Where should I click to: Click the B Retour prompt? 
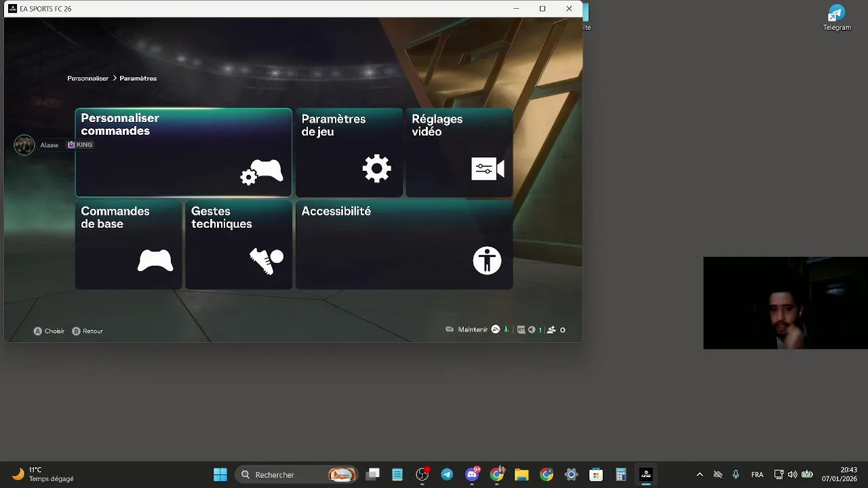87,331
